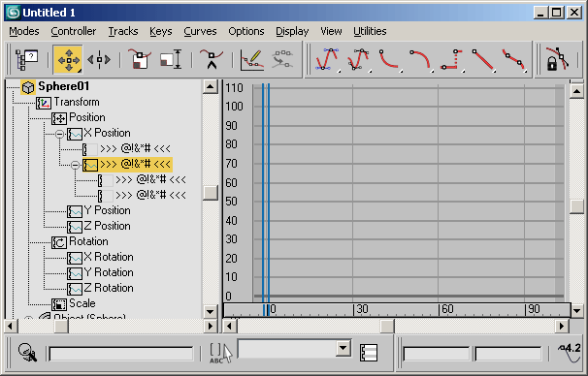Open the Utilities menu

coord(370,31)
